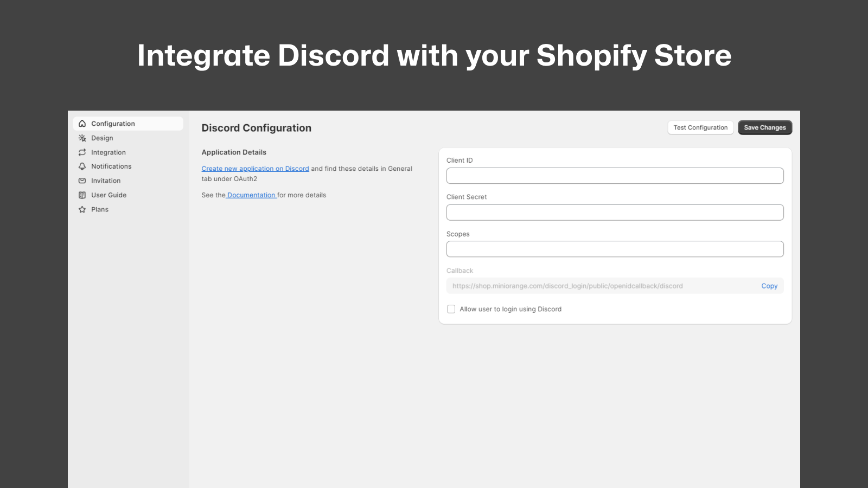868x488 pixels.
Task: Select the envelope icon beside Invitation
Action: [82, 180]
